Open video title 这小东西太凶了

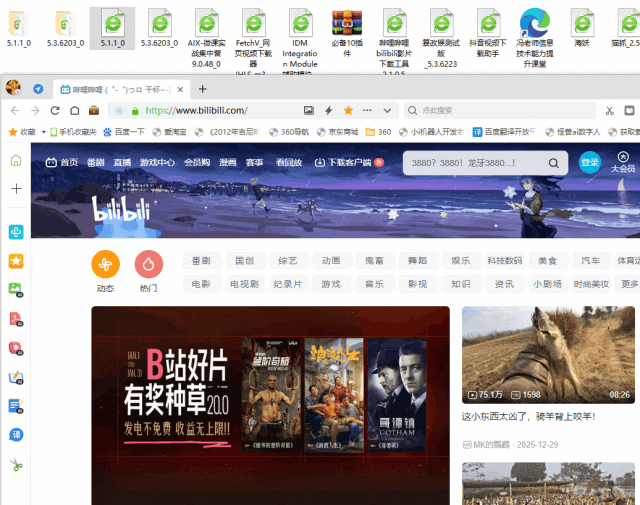pos(529,417)
